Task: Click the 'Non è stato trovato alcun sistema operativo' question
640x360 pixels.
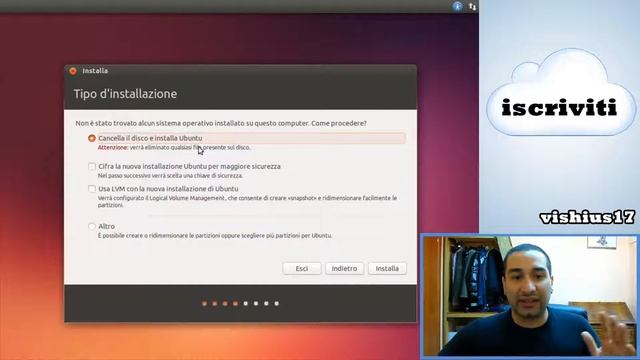Action: pos(221,123)
